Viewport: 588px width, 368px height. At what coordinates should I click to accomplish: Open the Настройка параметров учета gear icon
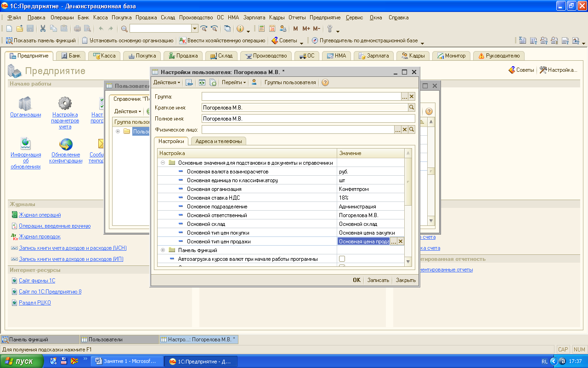65,104
